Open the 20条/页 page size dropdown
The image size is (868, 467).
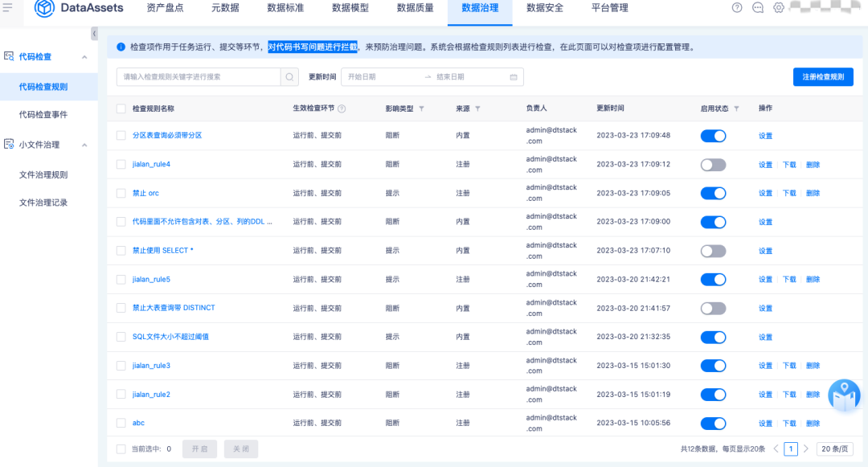click(834, 449)
